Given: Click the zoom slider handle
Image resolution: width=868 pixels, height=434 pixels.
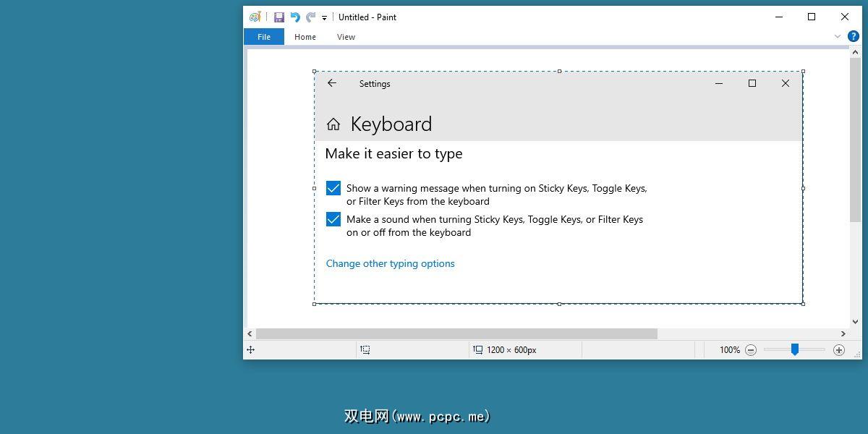Looking at the screenshot, I should pos(794,350).
